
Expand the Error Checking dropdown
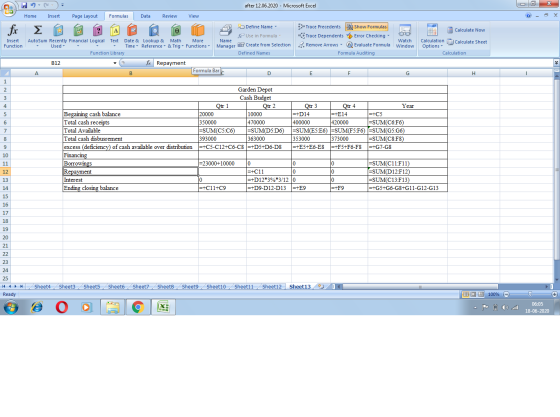pyautogui.click(x=388, y=36)
